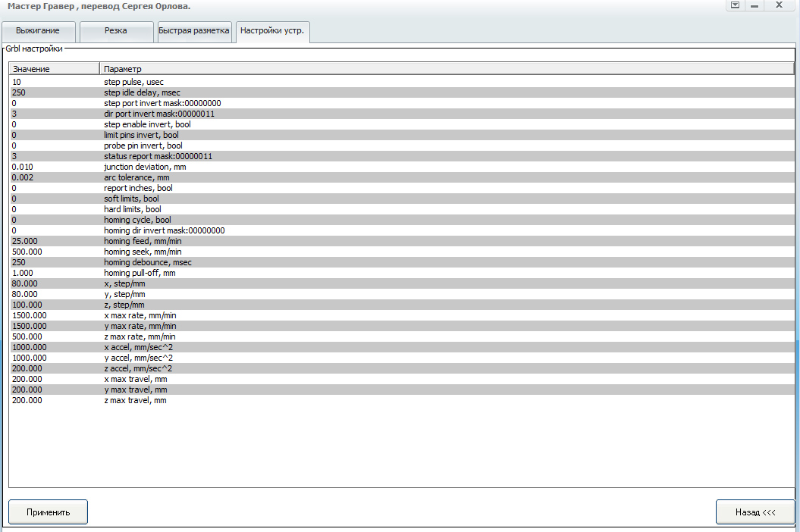Image resolution: width=800 pixels, height=532 pixels.
Task: Select homing dir invert mask row
Action: [402, 230]
